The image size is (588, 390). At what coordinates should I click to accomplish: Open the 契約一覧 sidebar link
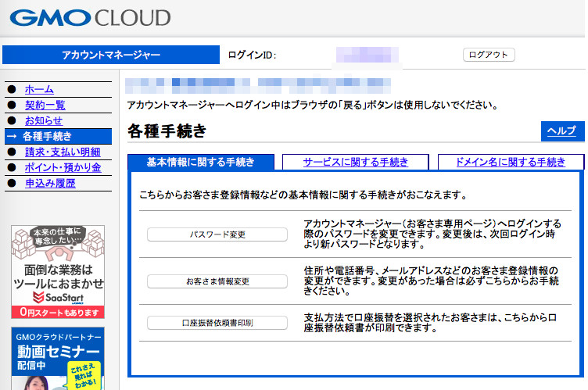(45, 105)
